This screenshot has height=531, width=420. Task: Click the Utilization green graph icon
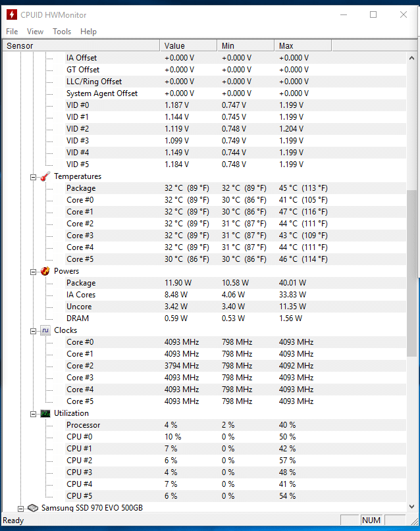[45, 413]
